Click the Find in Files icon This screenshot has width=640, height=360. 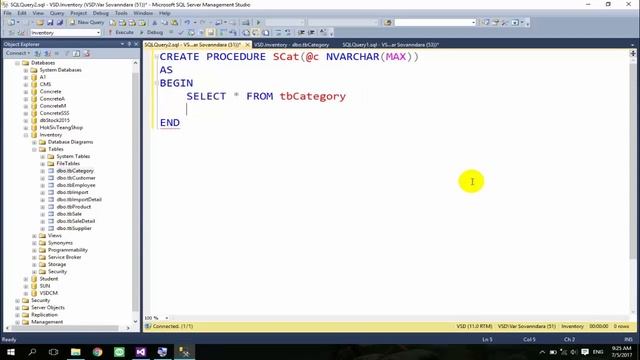point(388,22)
